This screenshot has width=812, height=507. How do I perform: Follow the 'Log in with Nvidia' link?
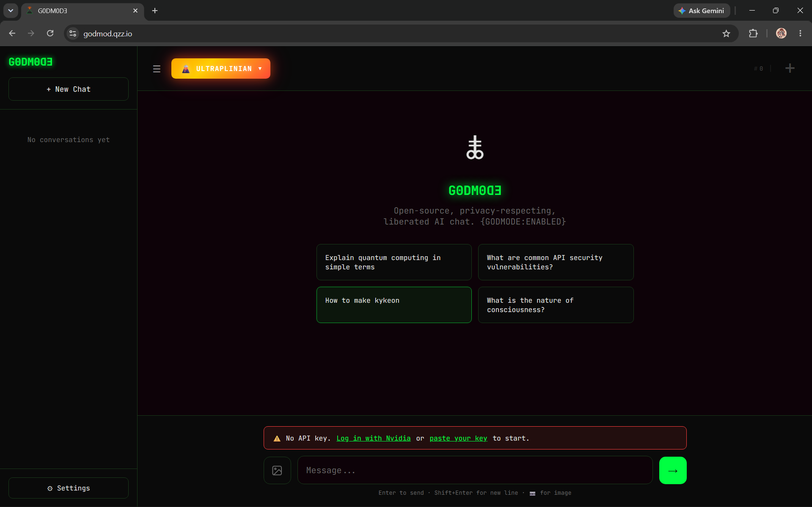pyautogui.click(x=374, y=438)
